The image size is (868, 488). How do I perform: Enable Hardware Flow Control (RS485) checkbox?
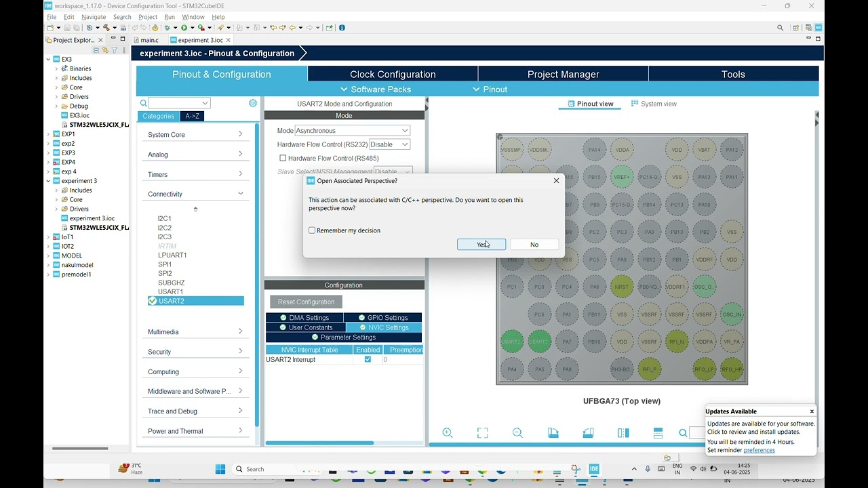[x=283, y=158]
